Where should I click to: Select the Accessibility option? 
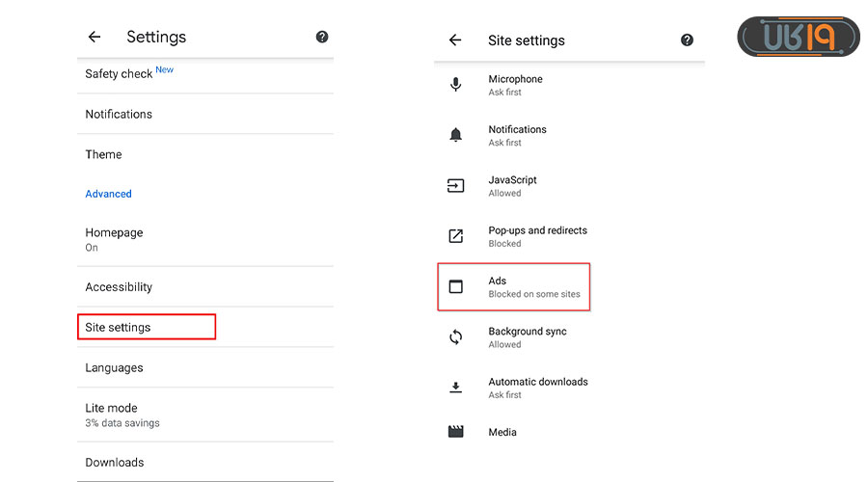tap(119, 287)
